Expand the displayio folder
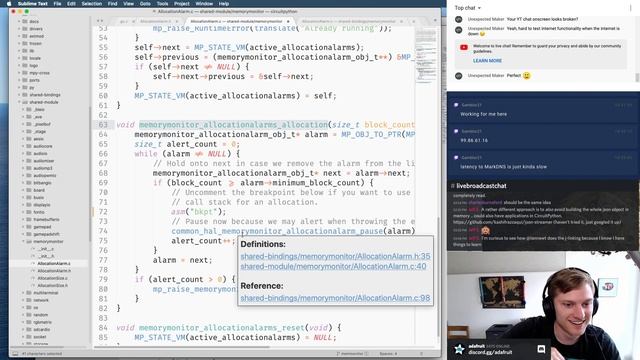The height and width of the screenshot is (360, 640). tap(23, 205)
